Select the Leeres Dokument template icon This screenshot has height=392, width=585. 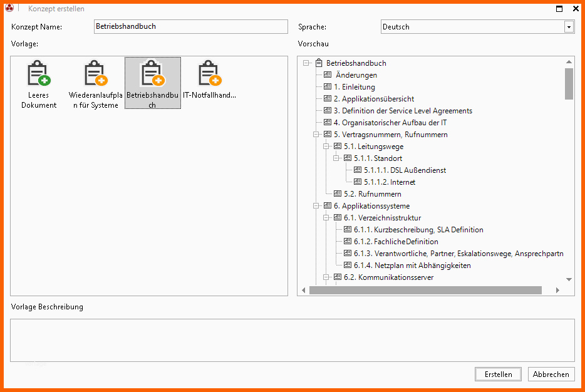click(x=38, y=74)
